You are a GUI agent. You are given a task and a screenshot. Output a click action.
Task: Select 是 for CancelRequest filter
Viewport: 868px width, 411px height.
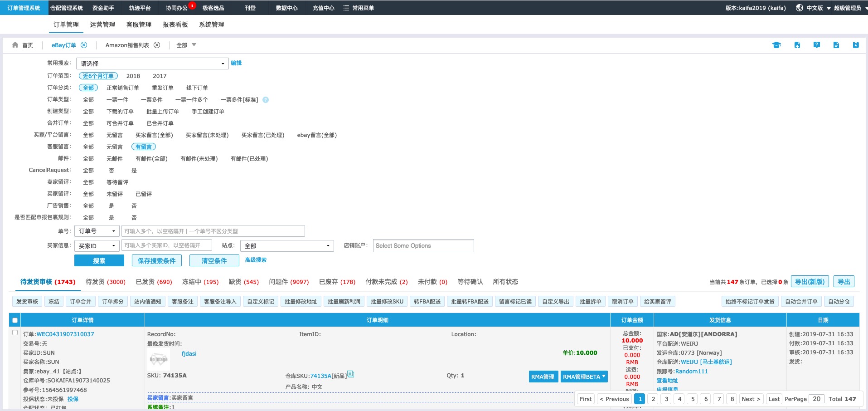tap(134, 170)
